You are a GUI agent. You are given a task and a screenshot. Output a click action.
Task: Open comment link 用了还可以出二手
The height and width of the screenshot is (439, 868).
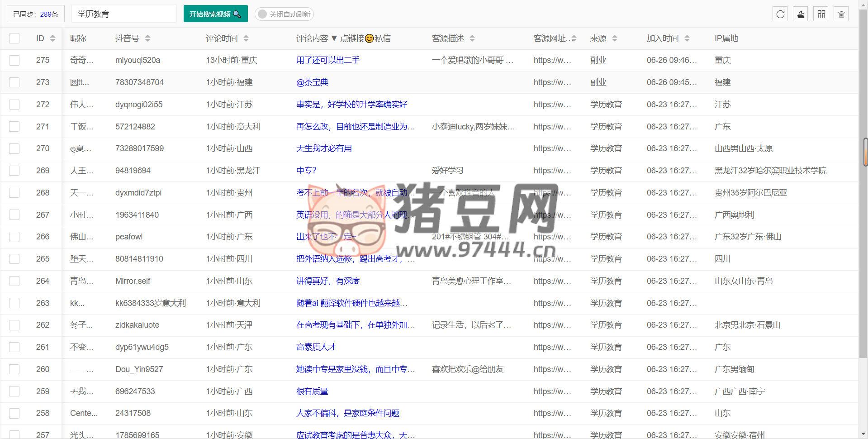(328, 60)
